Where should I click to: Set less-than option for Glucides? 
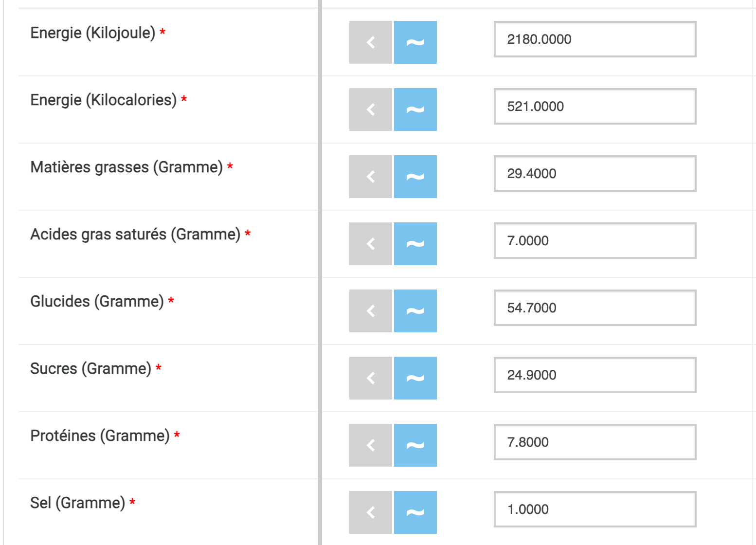coord(371,311)
